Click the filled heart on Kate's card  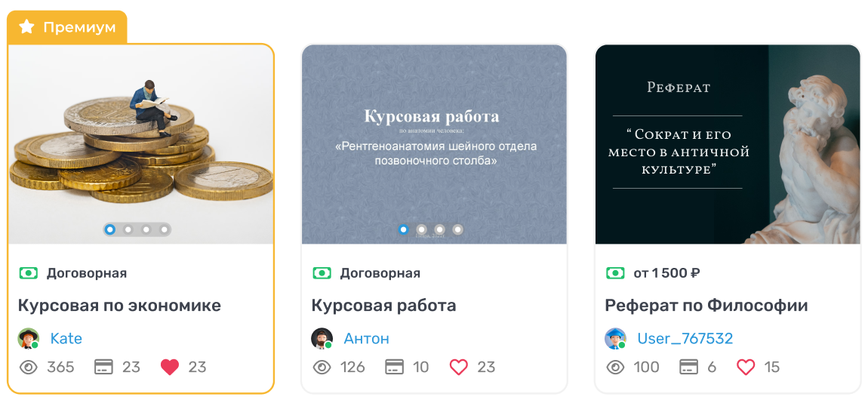(170, 368)
